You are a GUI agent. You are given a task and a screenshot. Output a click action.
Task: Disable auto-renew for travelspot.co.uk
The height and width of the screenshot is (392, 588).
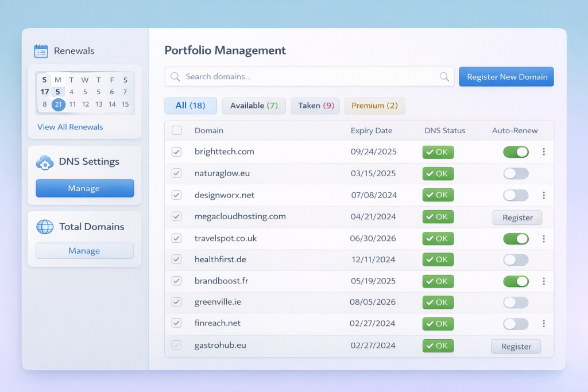pos(516,239)
